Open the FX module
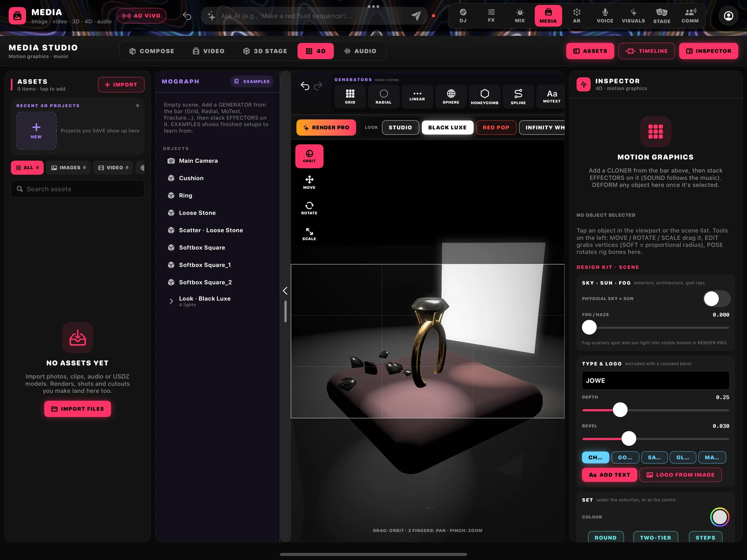The height and width of the screenshot is (560, 747). pyautogui.click(x=491, y=16)
